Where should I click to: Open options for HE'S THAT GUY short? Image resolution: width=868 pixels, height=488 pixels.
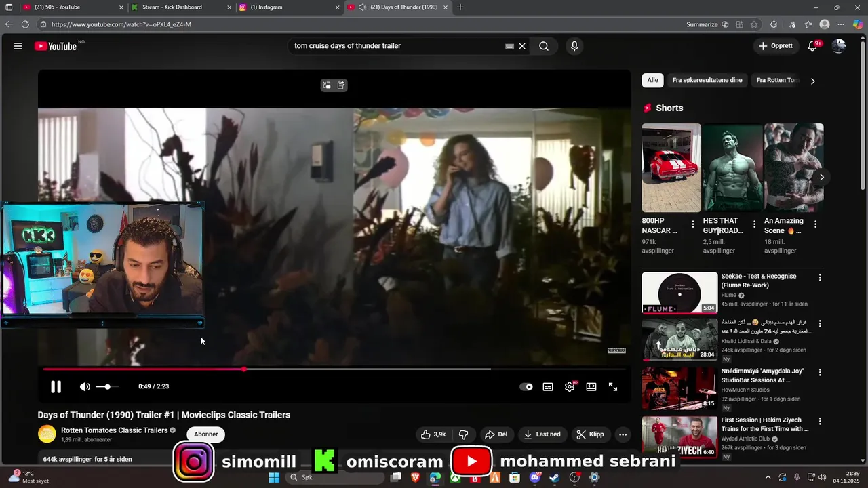[754, 224]
